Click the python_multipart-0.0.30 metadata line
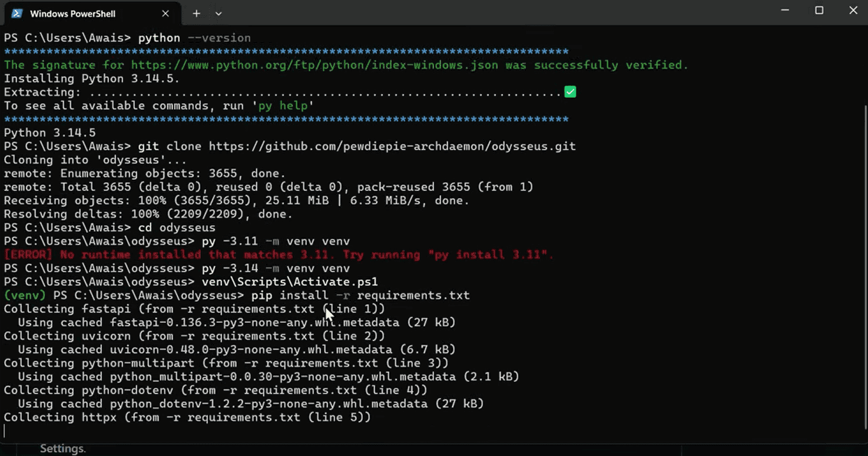 269,376
